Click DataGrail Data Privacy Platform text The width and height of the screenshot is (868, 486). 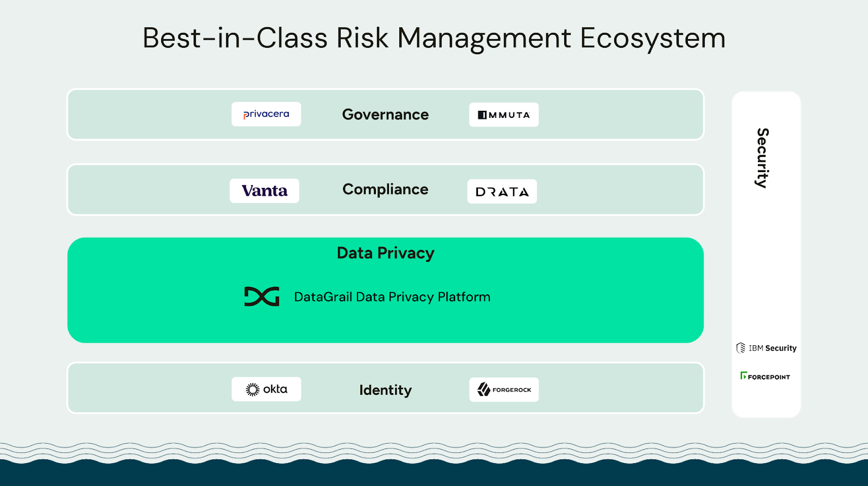pos(392,297)
